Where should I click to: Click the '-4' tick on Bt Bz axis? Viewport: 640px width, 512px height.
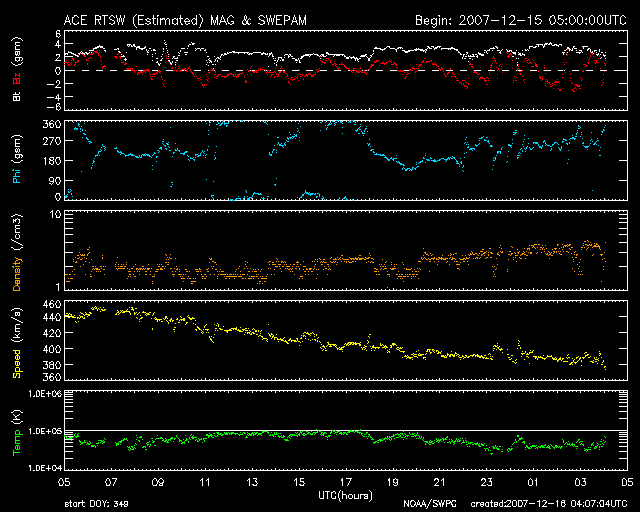tap(56, 97)
